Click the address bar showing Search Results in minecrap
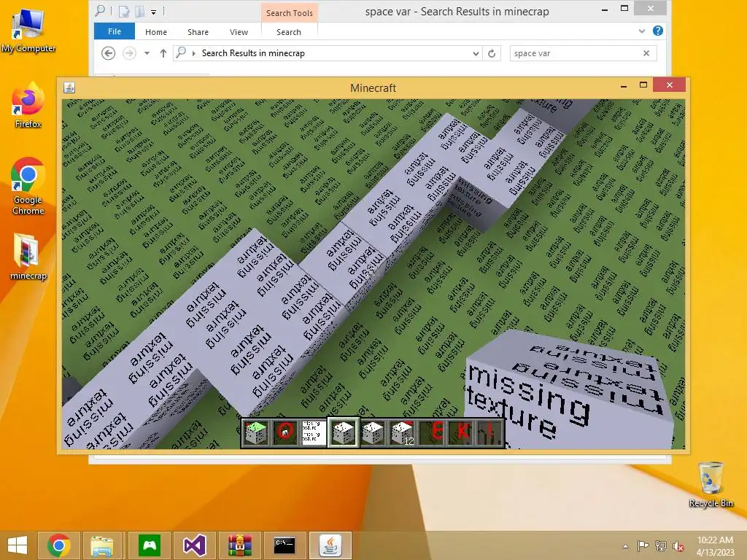Image resolution: width=747 pixels, height=560 pixels. tap(329, 53)
